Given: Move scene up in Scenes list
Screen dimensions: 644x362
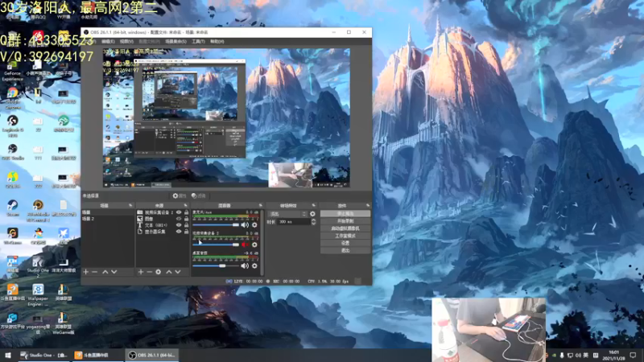Looking at the screenshot, I should 105,272.
